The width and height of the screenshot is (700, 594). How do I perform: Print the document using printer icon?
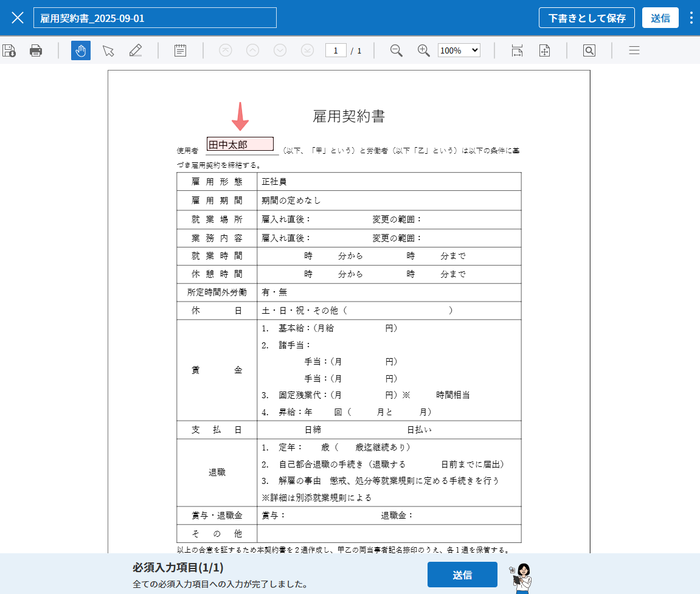(36, 50)
